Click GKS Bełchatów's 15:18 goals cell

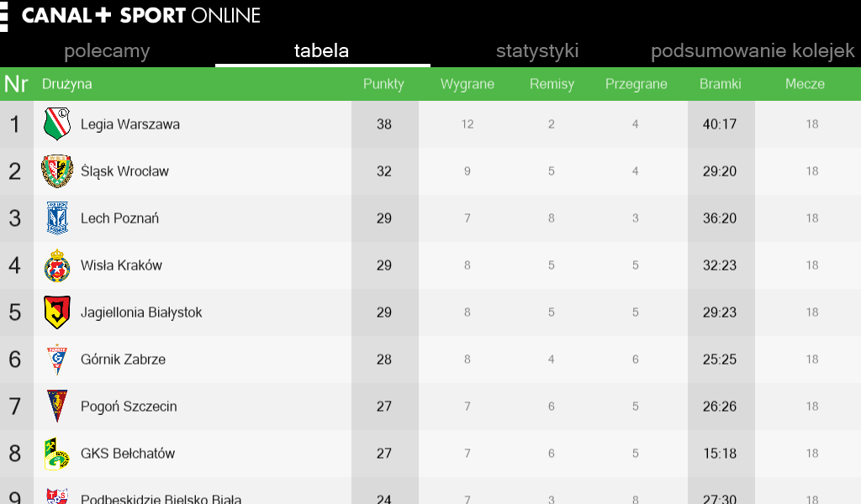pos(720,454)
